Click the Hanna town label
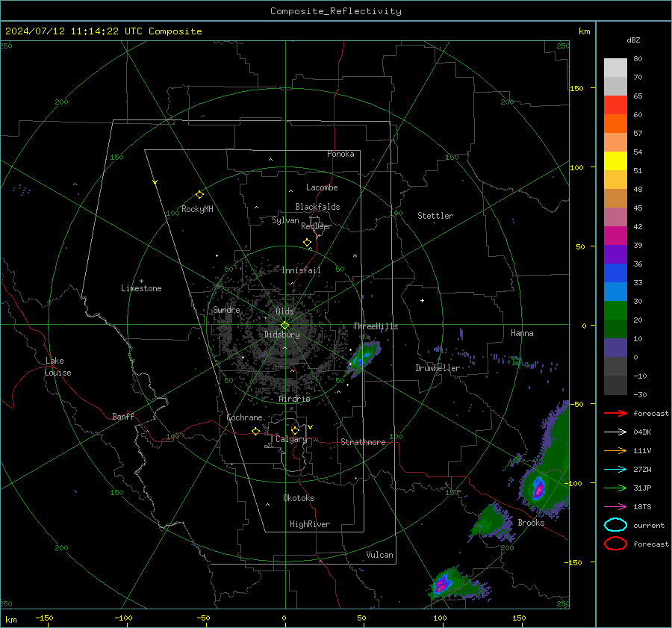This screenshot has width=672, height=628. (522, 333)
